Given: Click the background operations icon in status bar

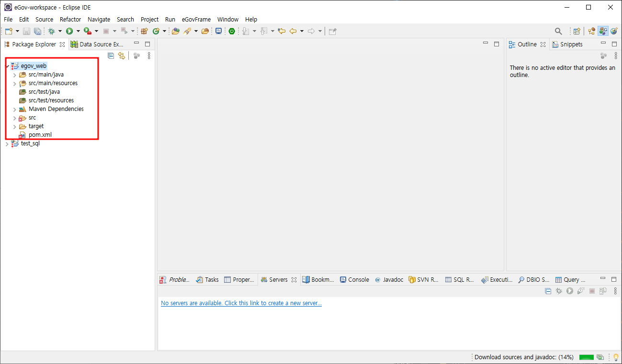Looking at the screenshot, I should pos(600,357).
